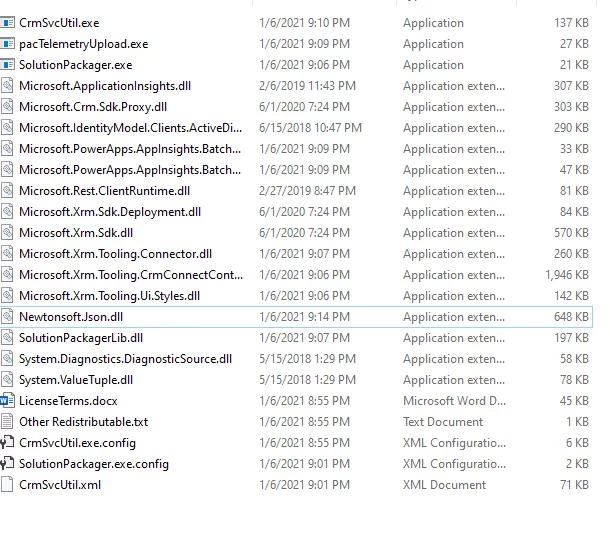
Task: Select the file name pacTelemetryUpload.exe
Action: (x=84, y=44)
